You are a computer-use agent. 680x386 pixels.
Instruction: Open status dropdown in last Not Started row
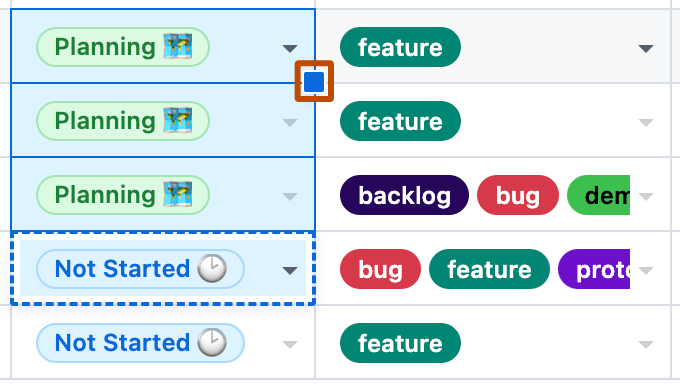click(290, 345)
